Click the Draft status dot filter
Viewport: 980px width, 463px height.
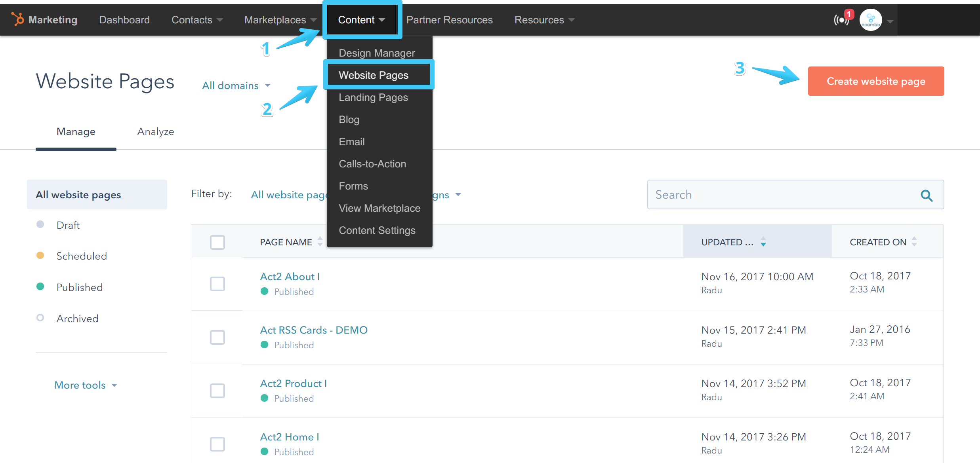(x=40, y=224)
